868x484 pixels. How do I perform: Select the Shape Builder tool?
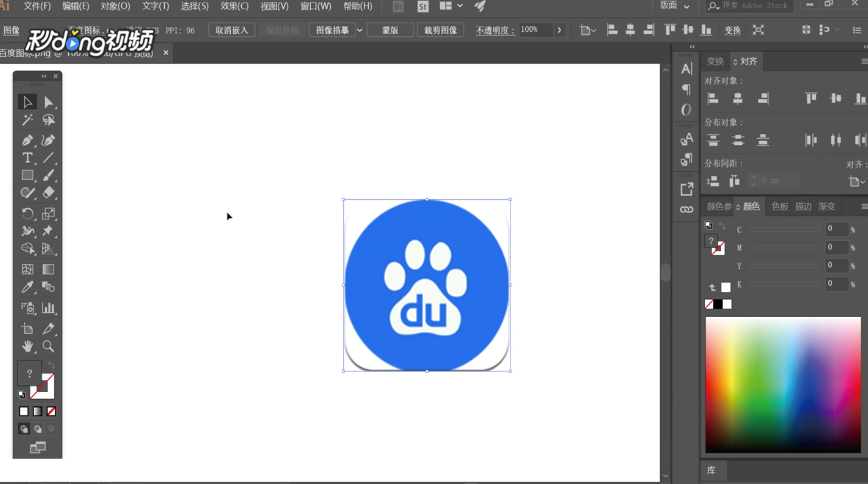pyautogui.click(x=27, y=249)
